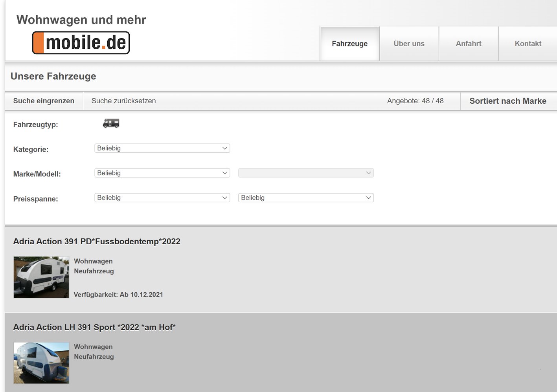The height and width of the screenshot is (392, 557).
Task: Switch to the Anfahrt tab
Action: tap(469, 44)
